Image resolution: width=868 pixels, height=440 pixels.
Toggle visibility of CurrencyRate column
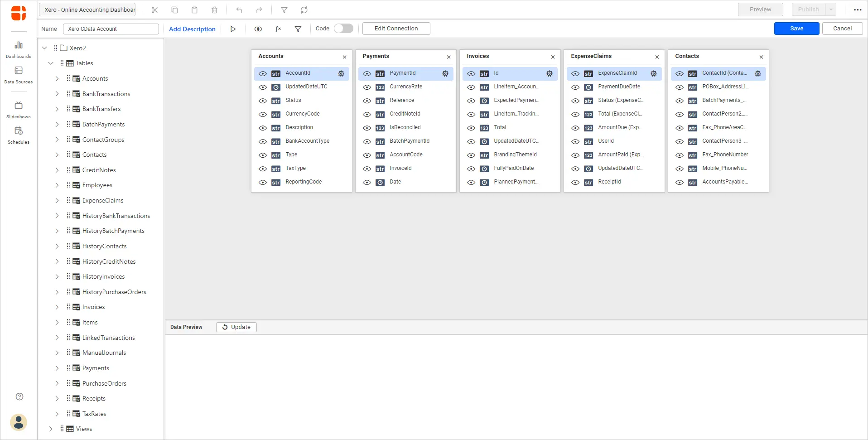pyautogui.click(x=367, y=87)
